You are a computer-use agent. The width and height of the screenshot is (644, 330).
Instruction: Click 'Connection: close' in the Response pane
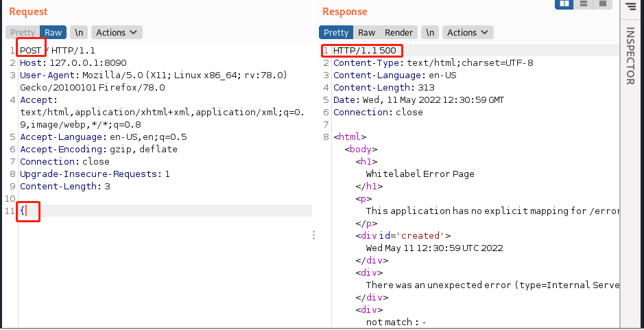[x=378, y=113]
